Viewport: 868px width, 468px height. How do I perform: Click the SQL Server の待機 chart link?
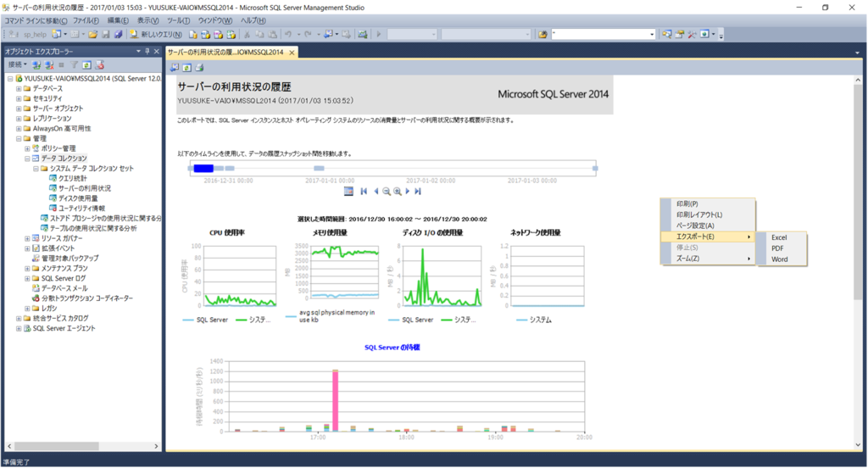point(392,348)
